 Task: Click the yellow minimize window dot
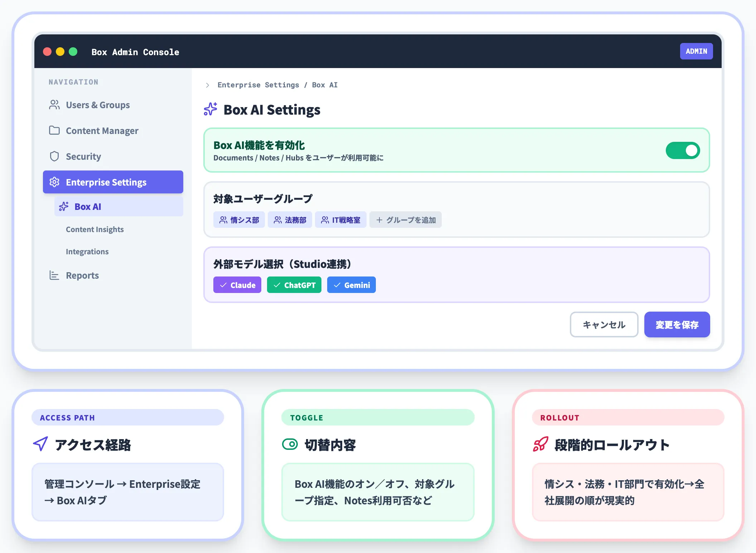60,52
